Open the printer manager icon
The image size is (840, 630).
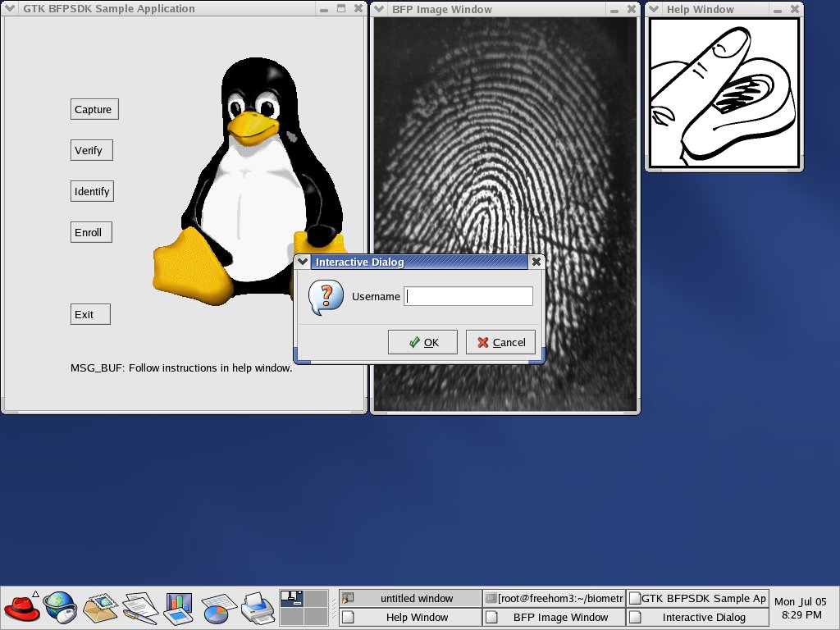pyautogui.click(x=257, y=608)
